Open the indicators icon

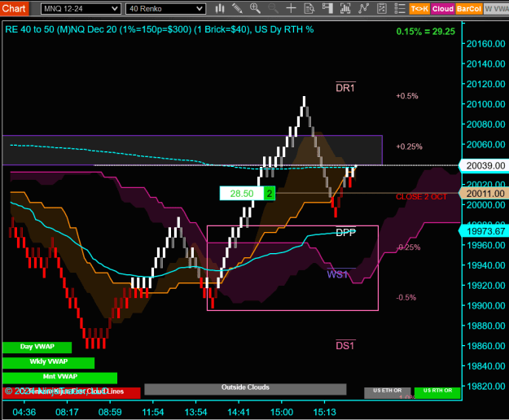363,8
